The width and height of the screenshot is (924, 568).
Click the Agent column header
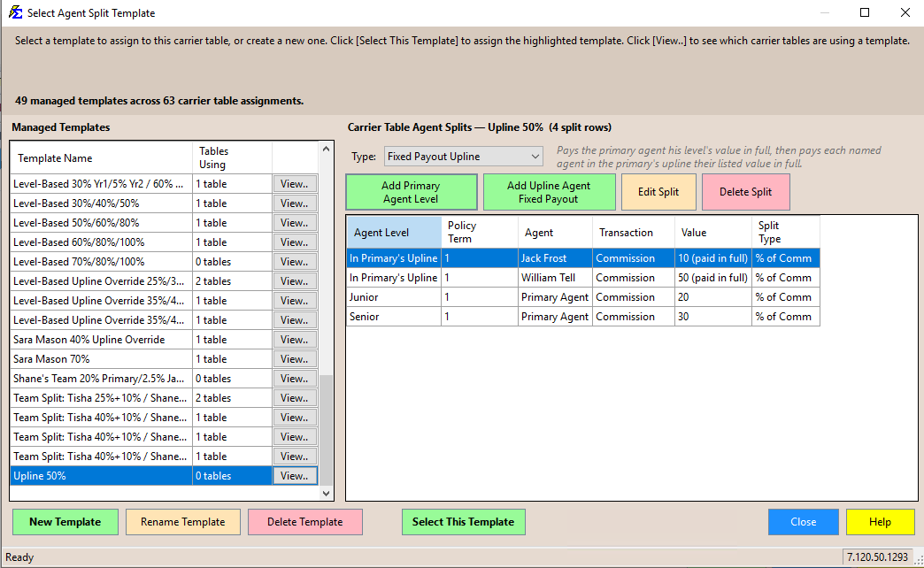[555, 232]
